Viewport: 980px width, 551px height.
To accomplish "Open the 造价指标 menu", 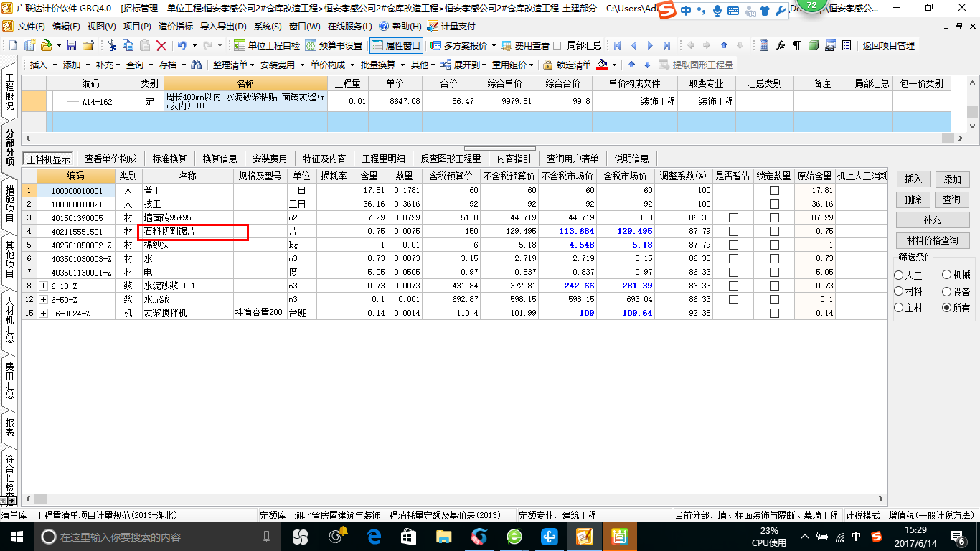I will [x=175, y=26].
